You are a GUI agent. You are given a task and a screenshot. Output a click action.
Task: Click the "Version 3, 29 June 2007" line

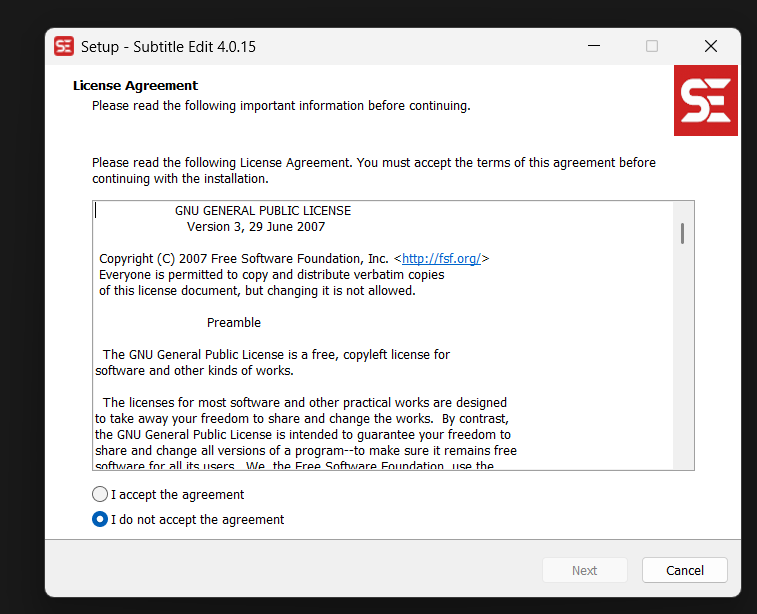tap(256, 227)
